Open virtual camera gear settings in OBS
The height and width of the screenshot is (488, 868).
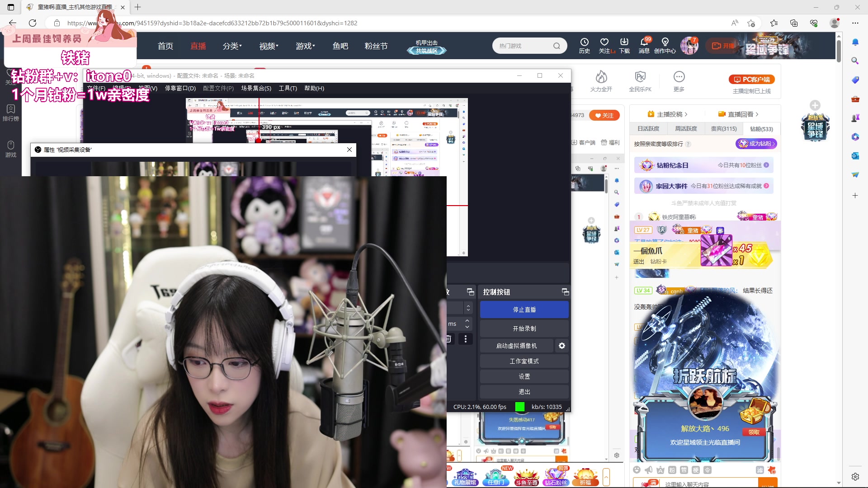561,346
